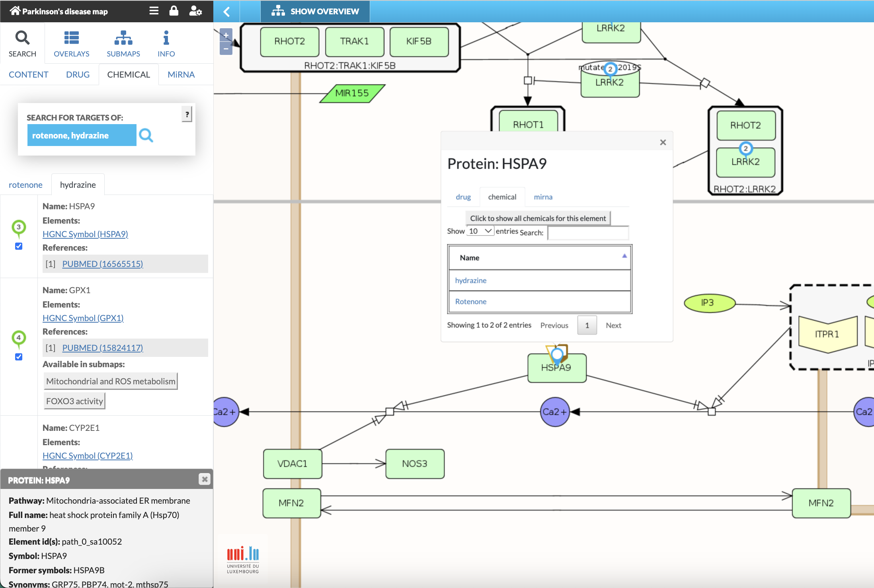Zoom out the map with minus button
This screenshot has width=874, height=588.
click(x=226, y=49)
